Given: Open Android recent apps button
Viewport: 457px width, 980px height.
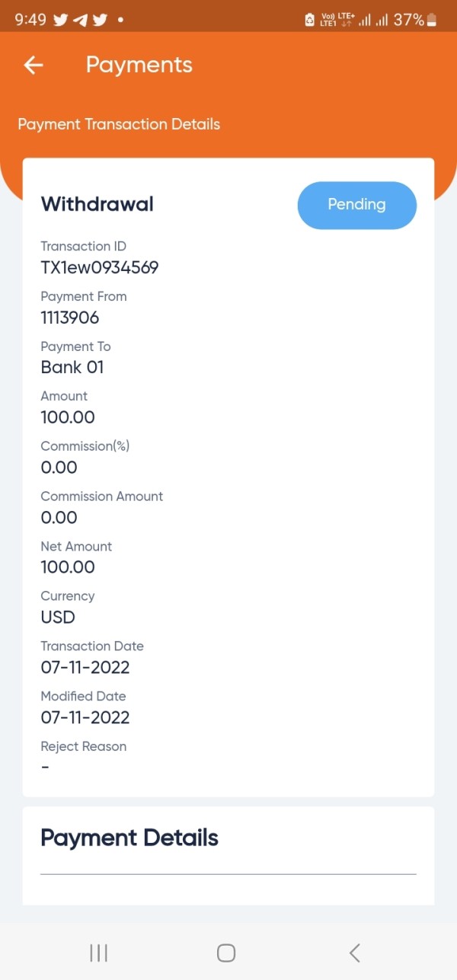Looking at the screenshot, I should [x=98, y=952].
